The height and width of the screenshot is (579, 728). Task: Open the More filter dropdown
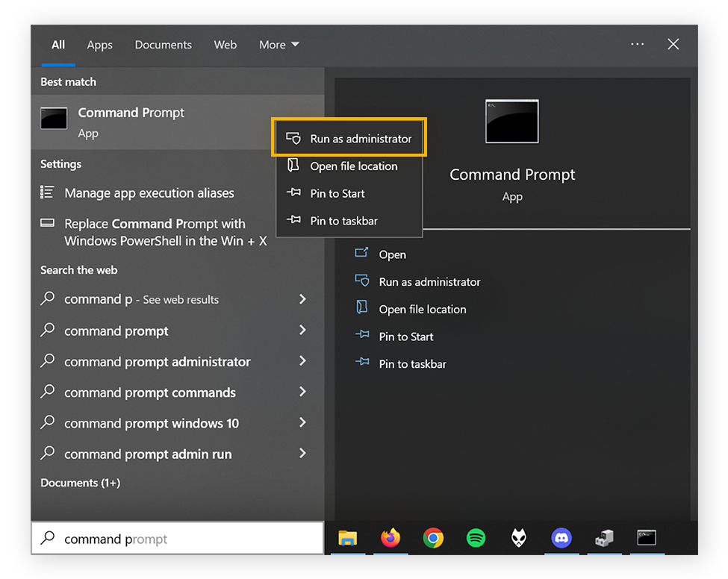[279, 44]
